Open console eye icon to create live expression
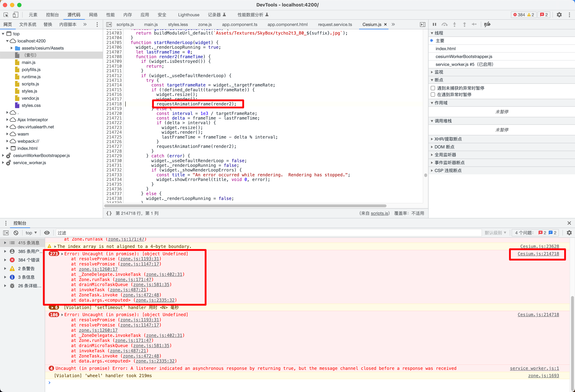Screen dimensions: 575x392 pyautogui.click(x=47, y=233)
